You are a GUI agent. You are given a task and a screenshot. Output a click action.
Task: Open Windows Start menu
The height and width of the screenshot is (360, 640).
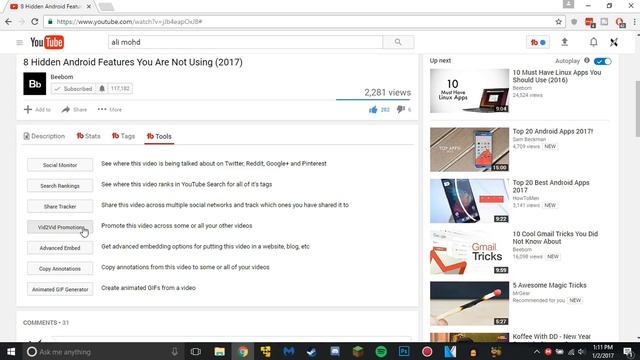pyautogui.click(x=11, y=351)
